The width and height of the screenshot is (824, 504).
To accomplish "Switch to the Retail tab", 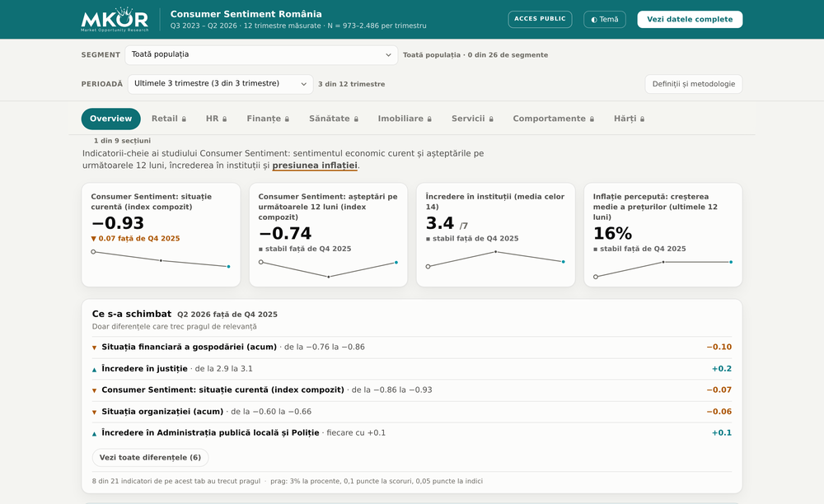I will pyautogui.click(x=169, y=119).
